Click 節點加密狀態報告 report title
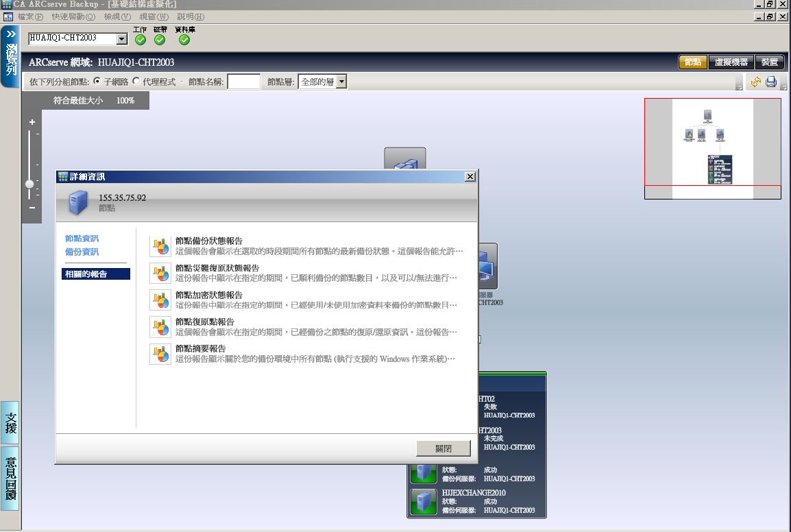The height and width of the screenshot is (532, 791). pos(209,295)
